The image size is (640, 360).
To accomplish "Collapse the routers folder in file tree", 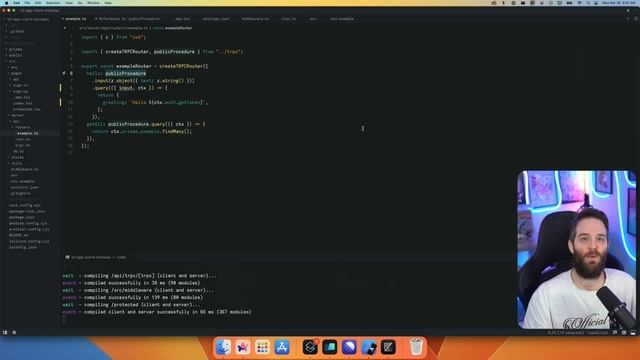I will pyautogui.click(x=22, y=127).
